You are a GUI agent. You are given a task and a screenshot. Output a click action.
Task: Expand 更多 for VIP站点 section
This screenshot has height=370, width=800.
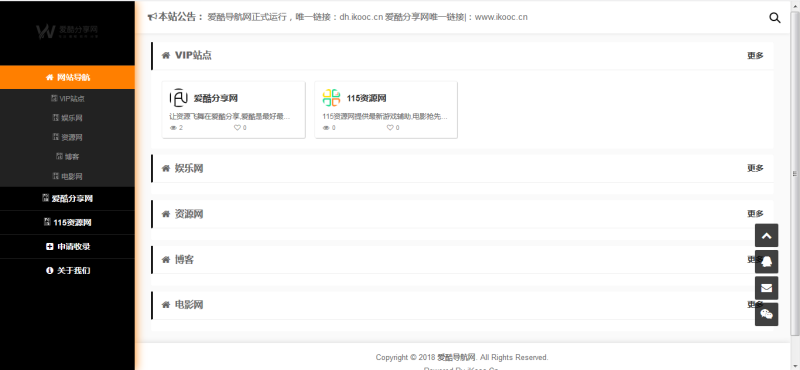(755, 56)
